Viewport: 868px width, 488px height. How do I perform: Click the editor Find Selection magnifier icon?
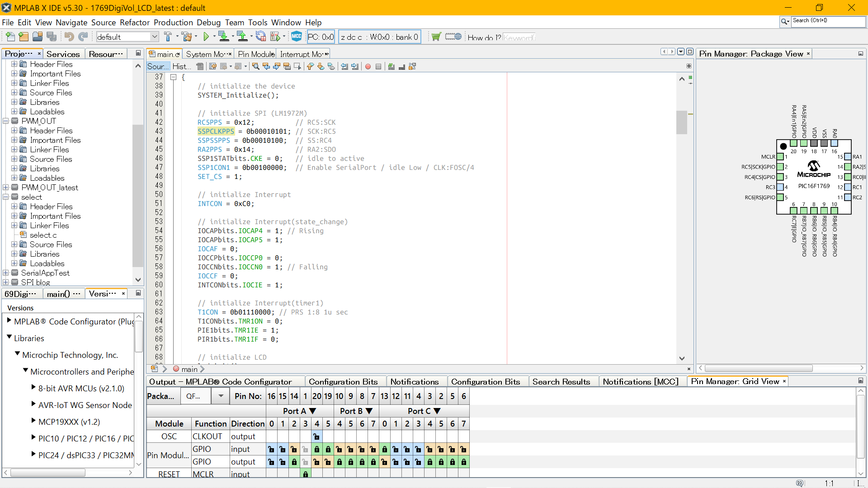[256, 66]
